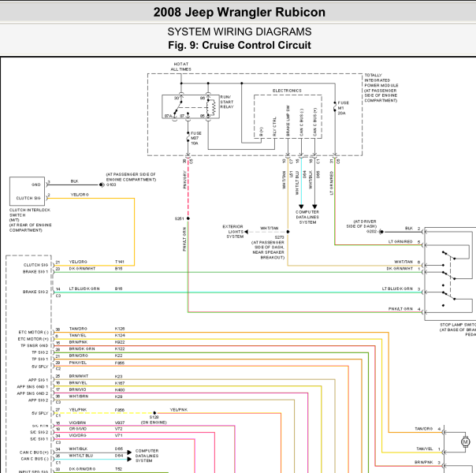The width and height of the screenshot is (476, 473).
Task: Select the 'FUSE M1 20A' label
Action: [x=344, y=108]
